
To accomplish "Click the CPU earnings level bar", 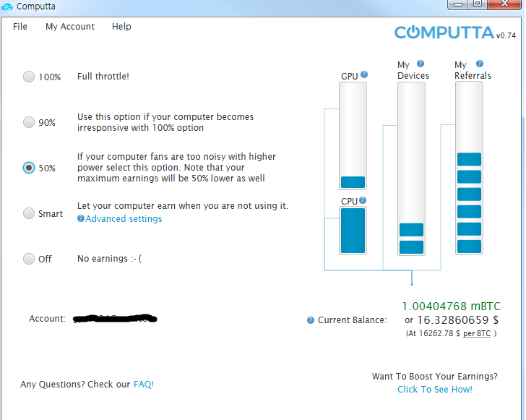I will 353,231.
